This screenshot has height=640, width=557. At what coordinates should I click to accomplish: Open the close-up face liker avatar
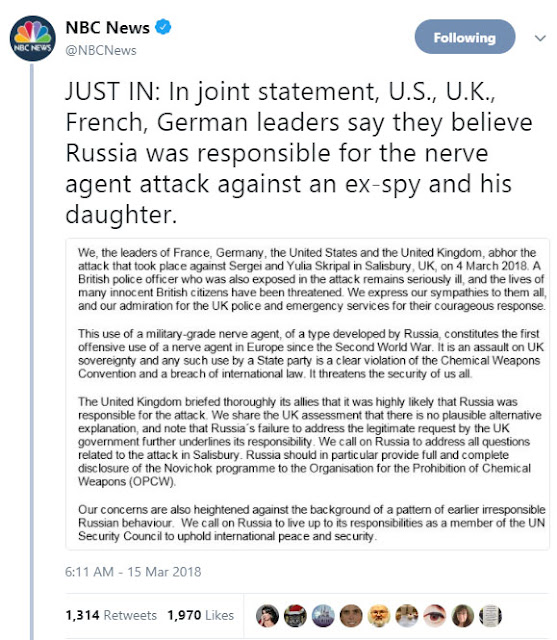pos(351,616)
